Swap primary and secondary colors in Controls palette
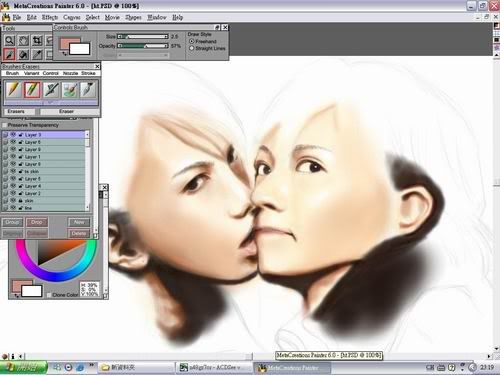The width and height of the screenshot is (500, 375). [x=64, y=53]
